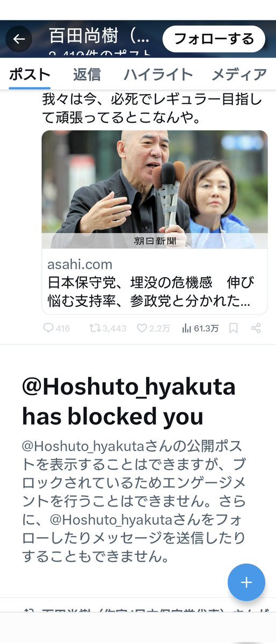Open the 返信 replies tab
Viewport: 276px width, 644px height.
87,75
